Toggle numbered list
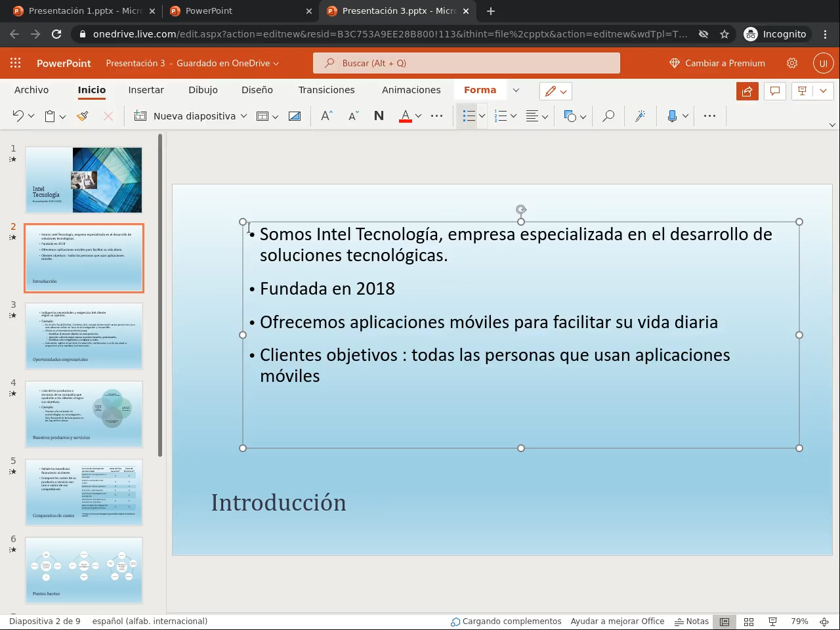This screenshot has width=840, height=630. (x=501, y=116)
